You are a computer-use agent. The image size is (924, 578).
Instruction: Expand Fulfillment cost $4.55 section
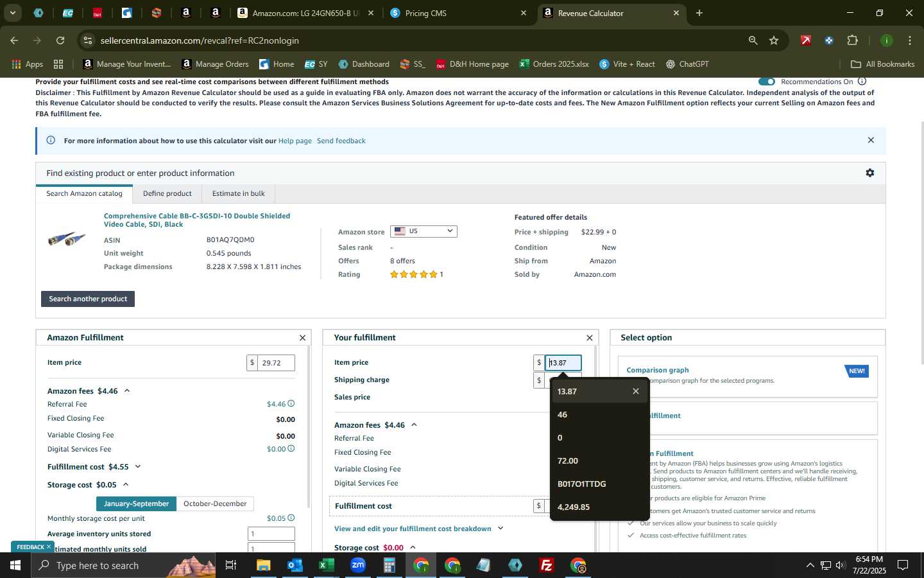[138, 467]
